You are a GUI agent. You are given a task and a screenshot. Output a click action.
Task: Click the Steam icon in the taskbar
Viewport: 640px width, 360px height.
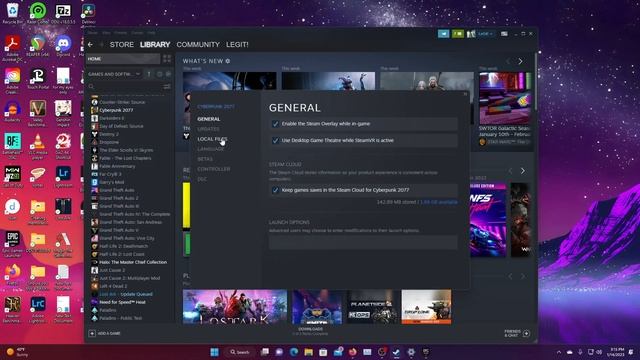[396, 352]
